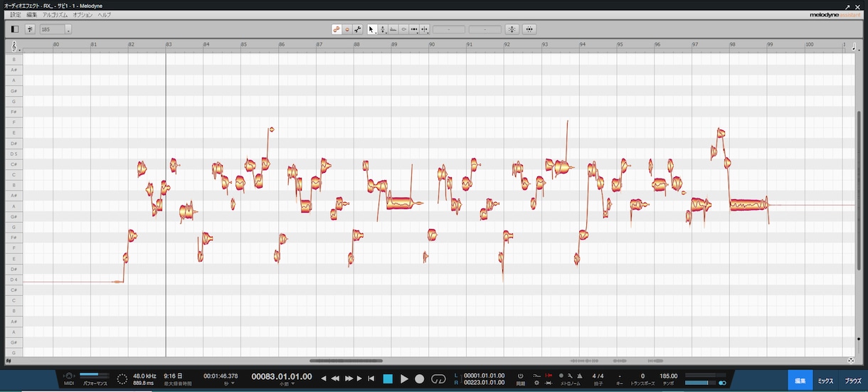Click the play button
Screen dimensions: 868x392
point(404,378)
